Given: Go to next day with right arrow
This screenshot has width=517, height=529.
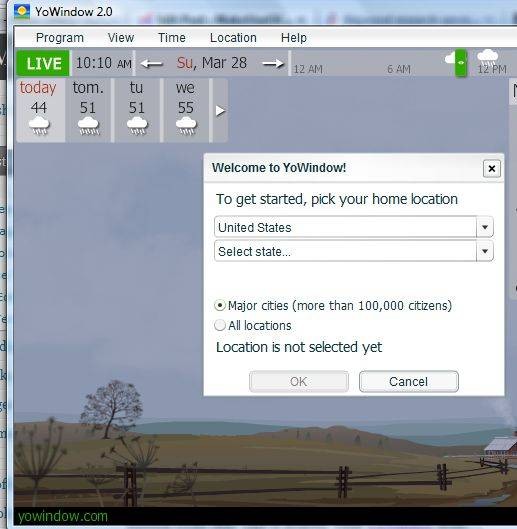Looking at the screenshot, I should click(273, 63).
